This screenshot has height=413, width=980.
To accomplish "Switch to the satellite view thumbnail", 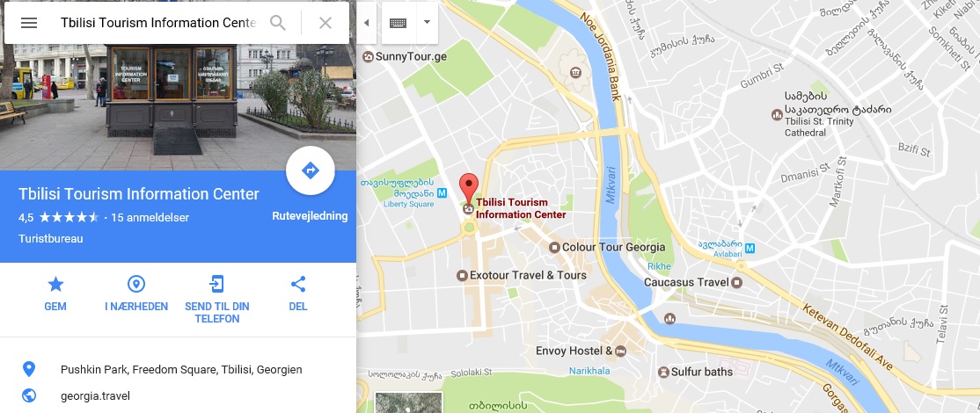I will 409,402.
